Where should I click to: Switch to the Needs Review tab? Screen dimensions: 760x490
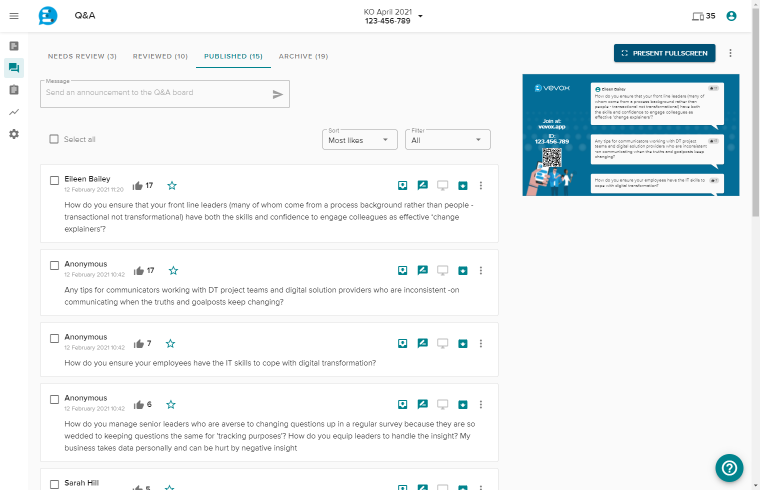point(82,56)
